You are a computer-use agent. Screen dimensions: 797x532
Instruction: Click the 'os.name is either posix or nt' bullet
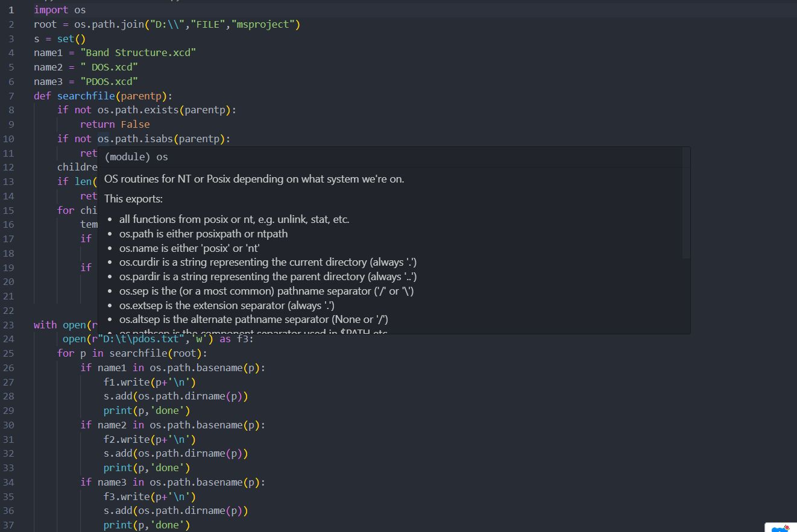tap(189, 248)
